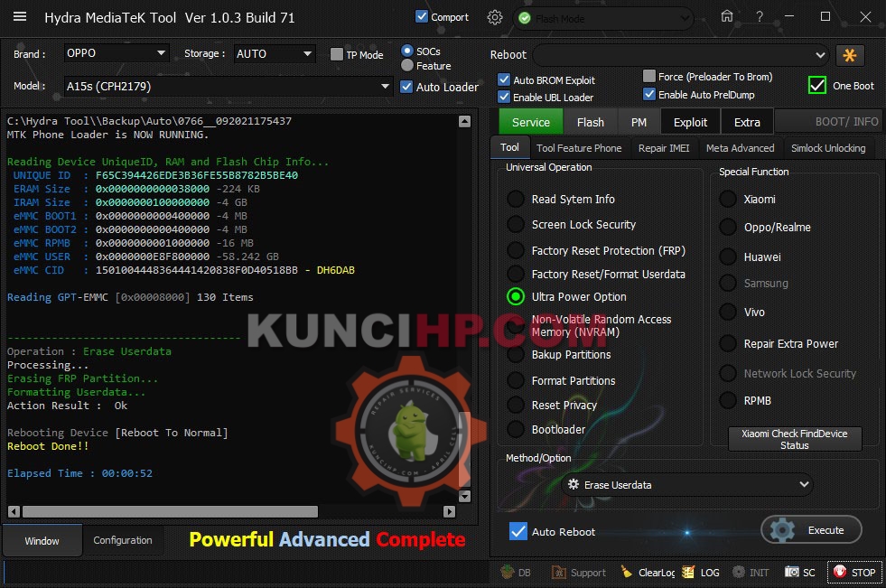Uncheck Enable UBL Loader
886x588 pixels.
click(x=504, y=97)
